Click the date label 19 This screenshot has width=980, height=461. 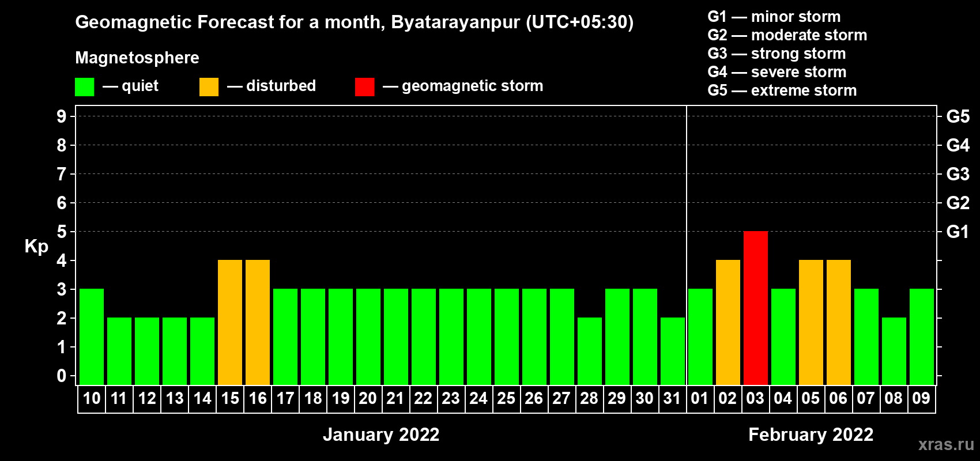341,399
